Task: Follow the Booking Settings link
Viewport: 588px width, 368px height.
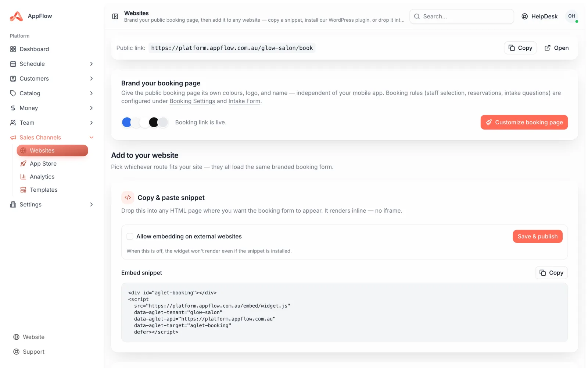Action: point(192,101)
